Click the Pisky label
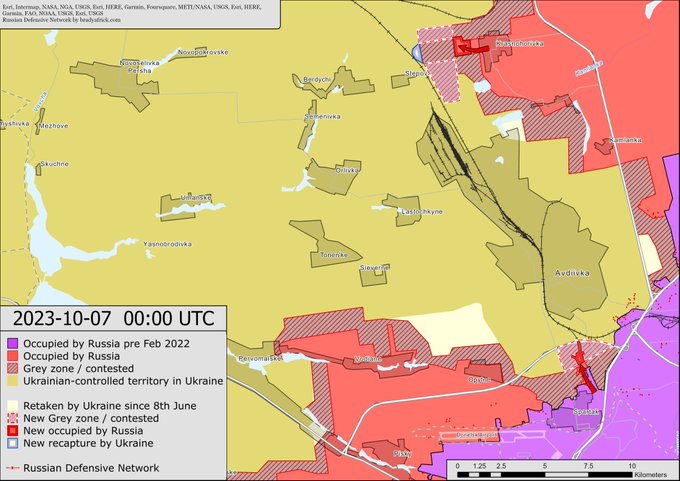The height and width of the screenshot is (481, 680). (x=402, y=454)
